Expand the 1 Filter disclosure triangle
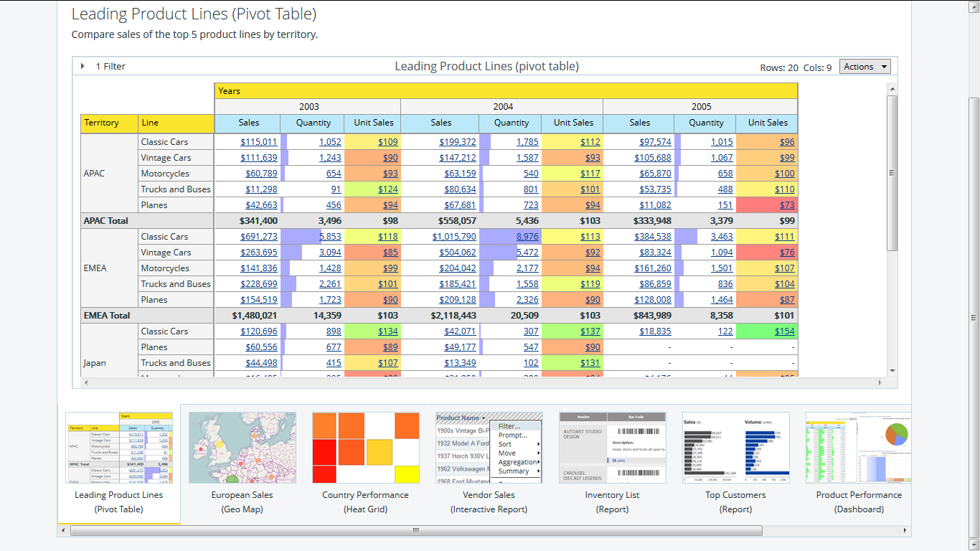Image resolution: width=980 pixels, height=551 pixels. click(83, 66)
